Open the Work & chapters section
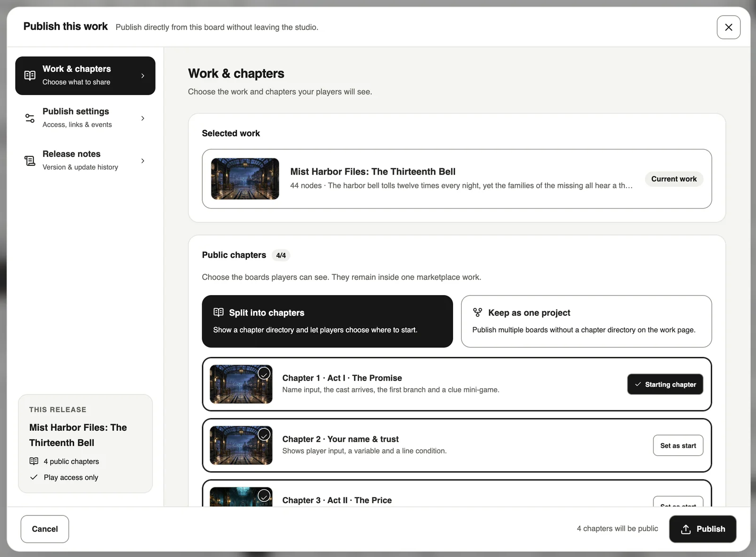 point(85,76)
